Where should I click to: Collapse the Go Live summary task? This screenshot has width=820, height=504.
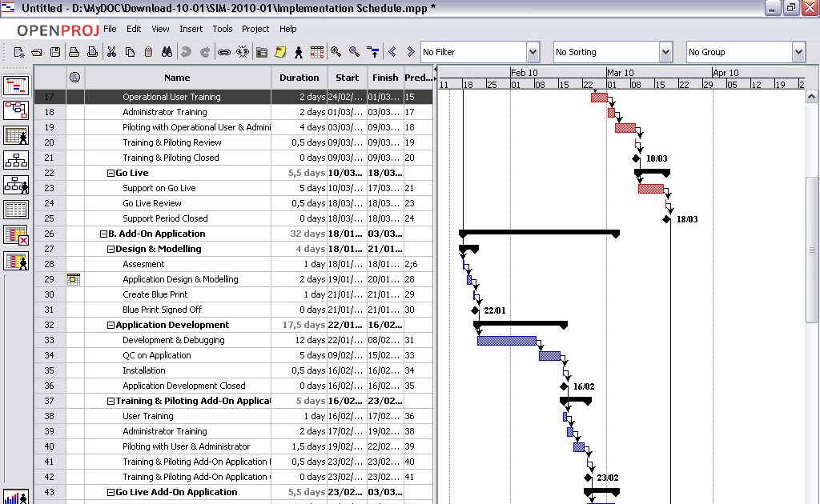pyautogui.click(x=111, y=173)
